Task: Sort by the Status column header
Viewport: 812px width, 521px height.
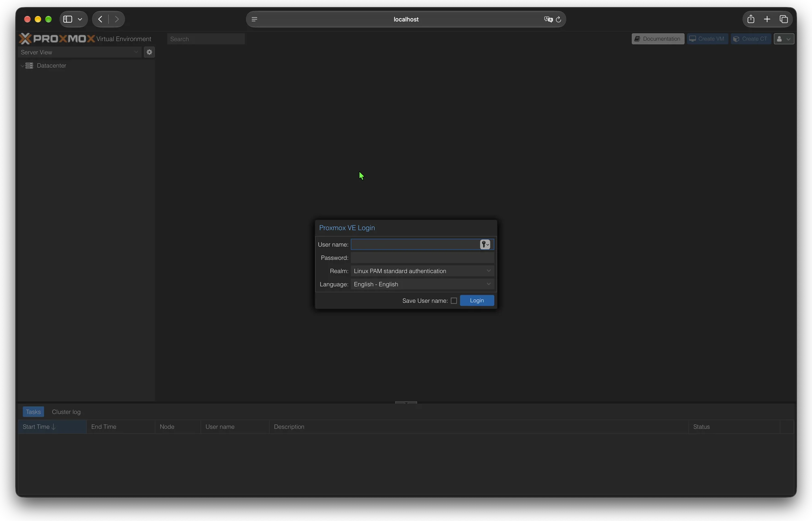Action: (x=734, y=427)
